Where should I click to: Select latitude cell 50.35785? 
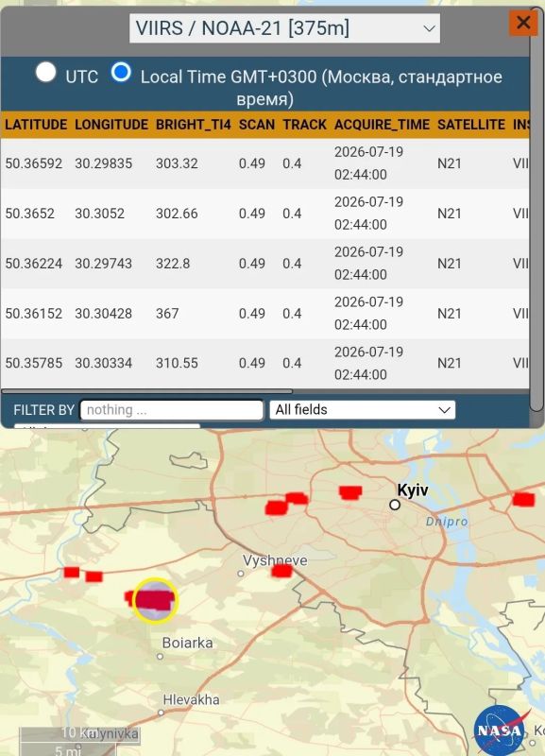pos(34,363)
